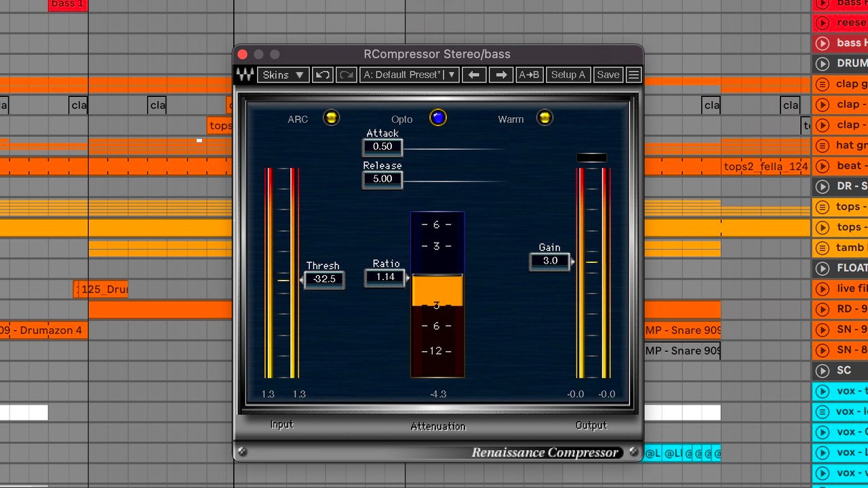Select the reese track name
This screenshot has width=868, height=488.
(852, 22)
